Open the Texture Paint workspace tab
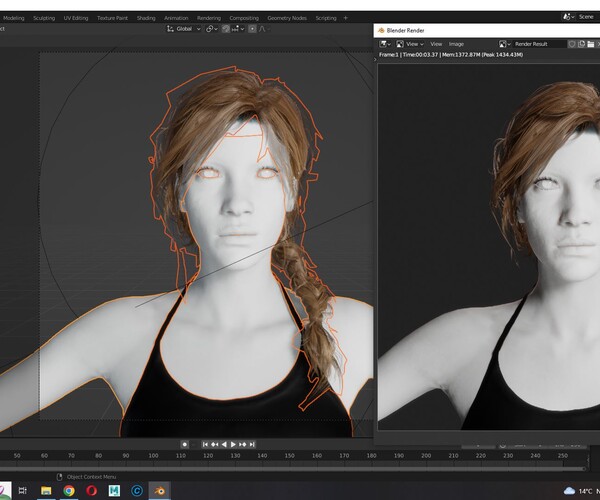The height and width of the screenshot is (500, 600). click(x=112, y=18)
